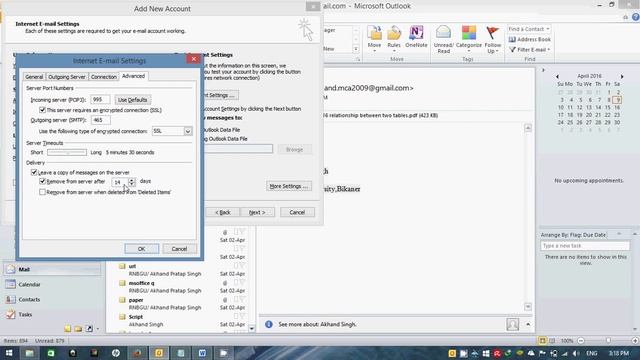This screenshot has width=640, height=360.
Task: Click the Shortcuts icon in navigation pane
Action: click(89, 329)
